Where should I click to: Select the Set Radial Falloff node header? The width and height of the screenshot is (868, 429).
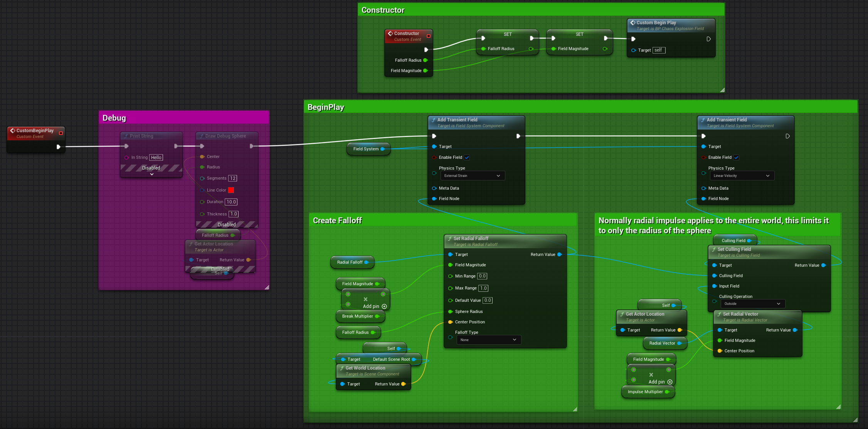tap(505, 241)
